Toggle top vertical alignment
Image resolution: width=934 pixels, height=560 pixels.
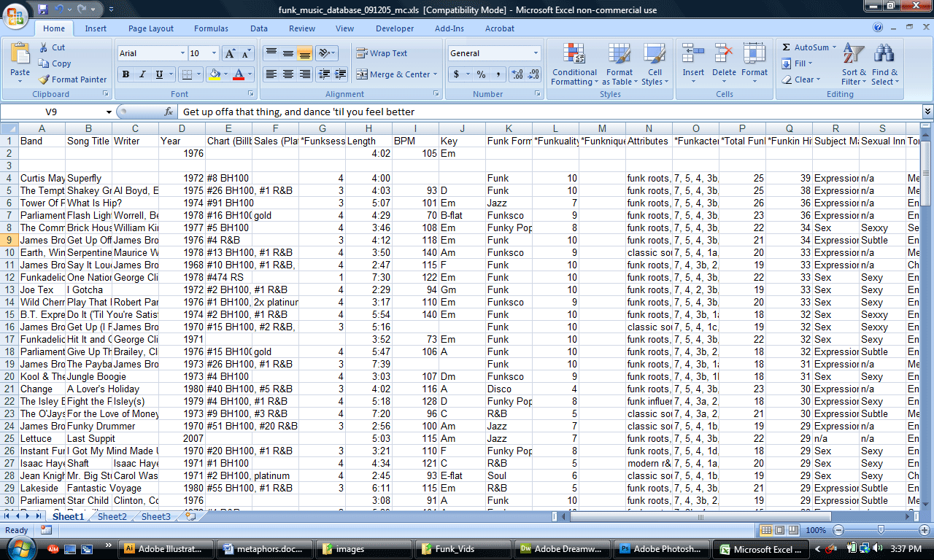[271, 53]
